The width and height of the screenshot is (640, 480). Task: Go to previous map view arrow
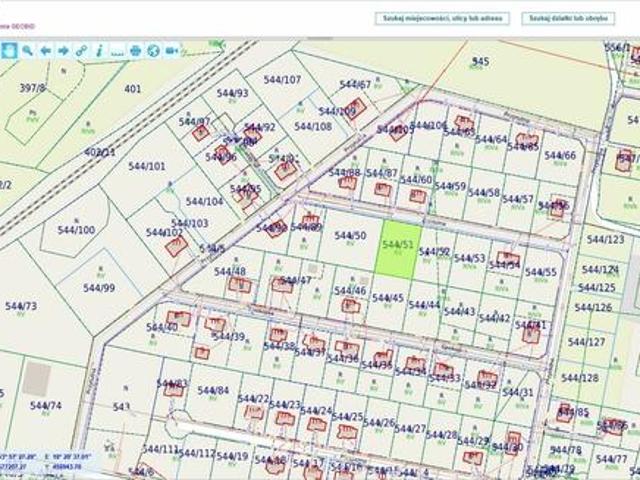pyautogui.click(x=45, y=51)
